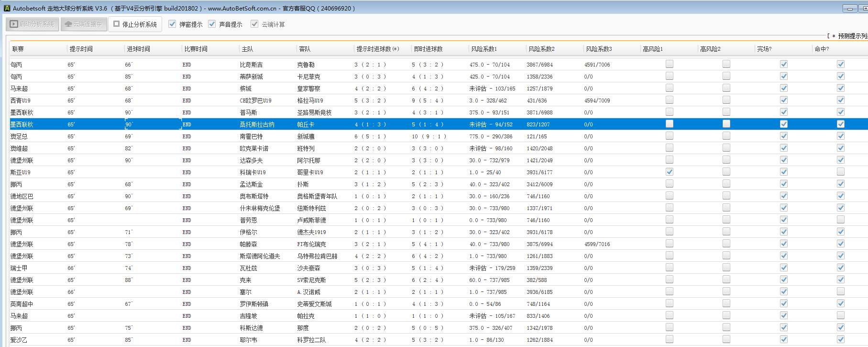
Task: Click the 命中? column header
Action: [x=822, y=49]
